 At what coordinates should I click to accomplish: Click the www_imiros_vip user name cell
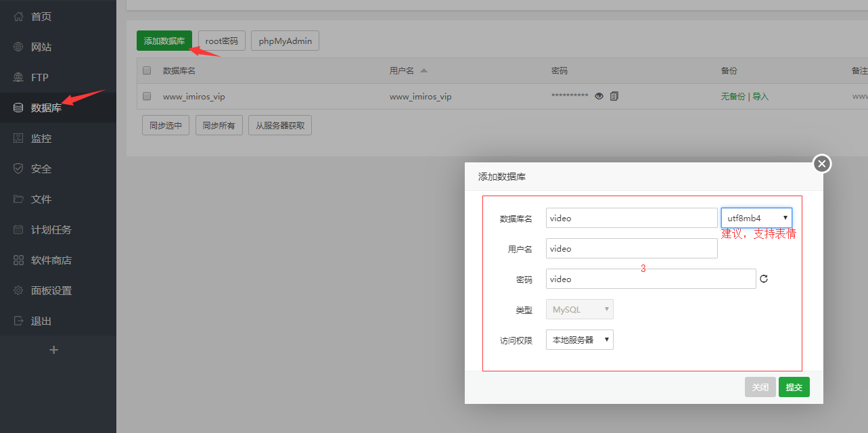click(x=421, y=96)
